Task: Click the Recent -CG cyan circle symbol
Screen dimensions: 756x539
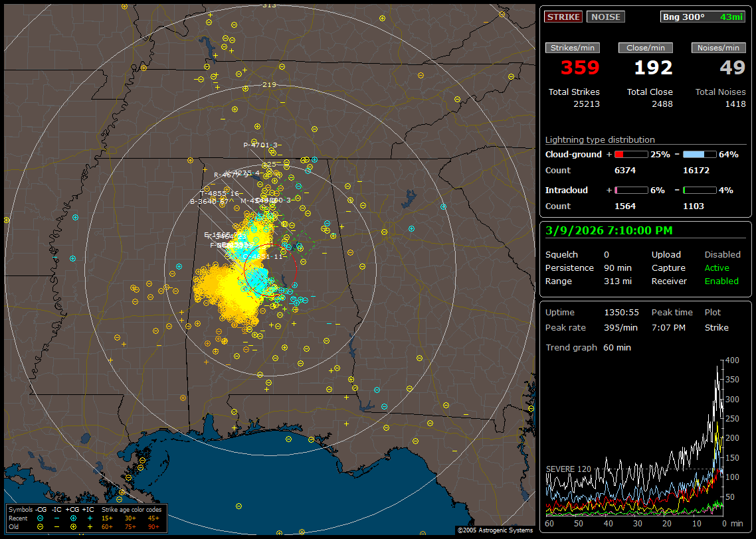Action: coord(41,518)
